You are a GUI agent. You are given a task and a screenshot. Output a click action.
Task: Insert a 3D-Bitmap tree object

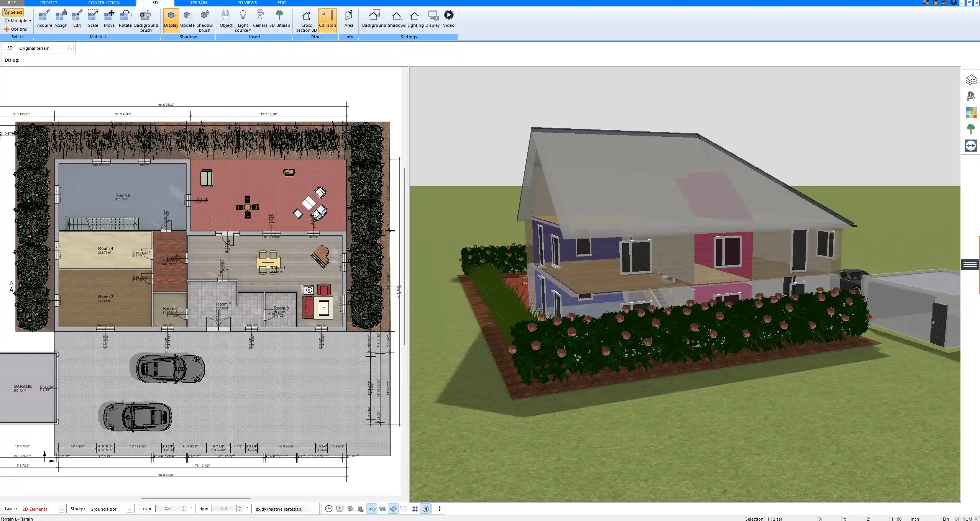click(x=279, y=19)
